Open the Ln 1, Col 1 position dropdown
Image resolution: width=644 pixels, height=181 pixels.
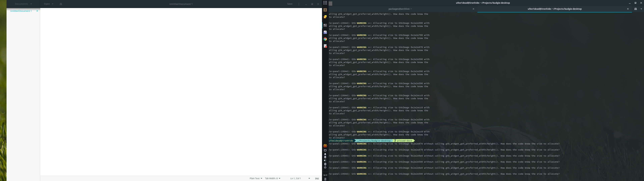click(x=300, y=178)
